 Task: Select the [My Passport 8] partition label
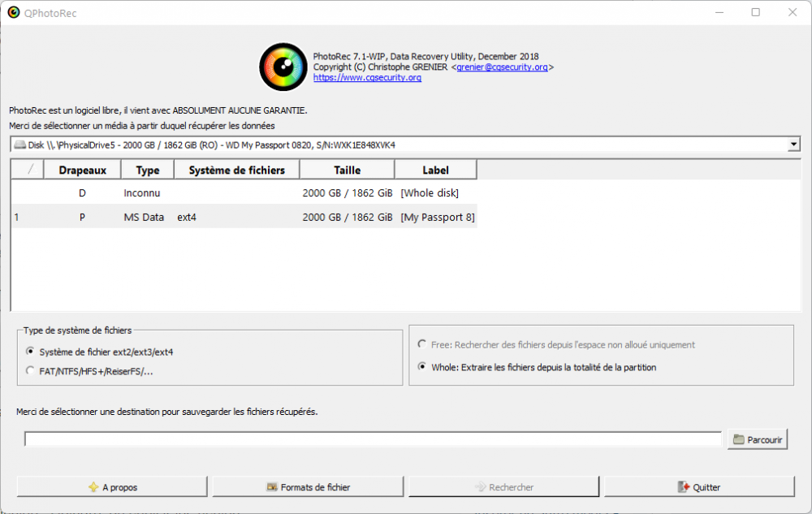437,218
